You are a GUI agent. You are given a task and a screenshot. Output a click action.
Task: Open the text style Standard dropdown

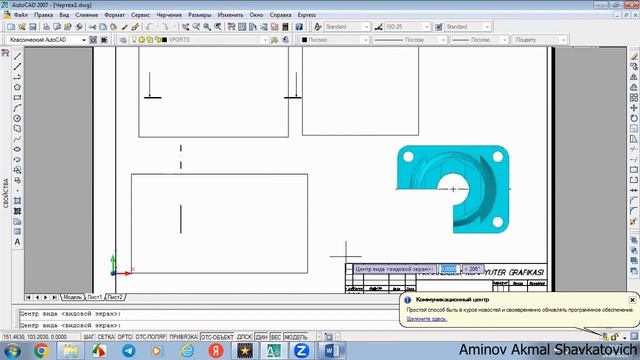point(366,27)
